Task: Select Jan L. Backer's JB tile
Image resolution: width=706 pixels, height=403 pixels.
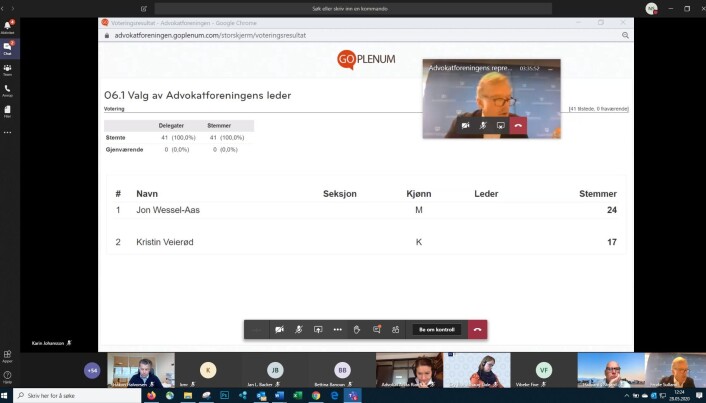Action: point(275,370)
